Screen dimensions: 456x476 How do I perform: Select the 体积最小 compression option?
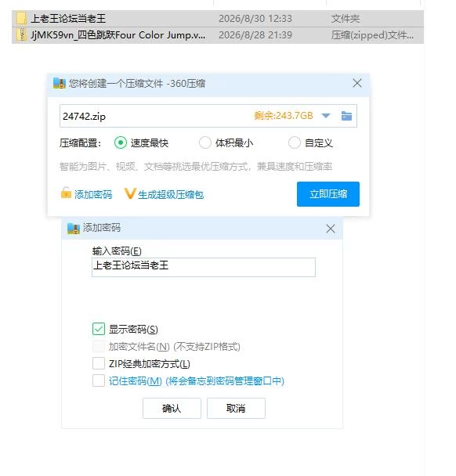point(205,142)
